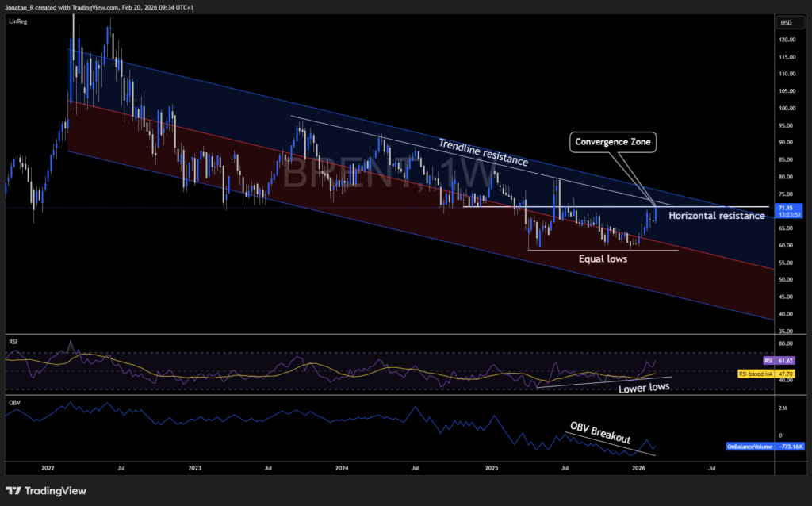The height and width of the screenshot is (506, 812).
Task: Click the 2023 label on time axis
Action: coord(195,469)
